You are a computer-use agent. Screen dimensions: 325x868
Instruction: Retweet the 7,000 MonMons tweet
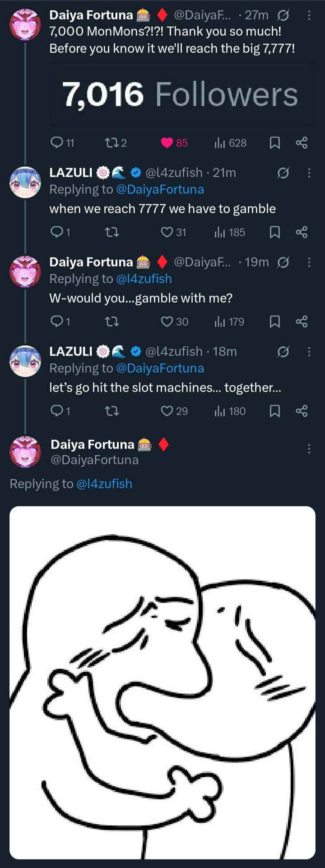[110, 143]
